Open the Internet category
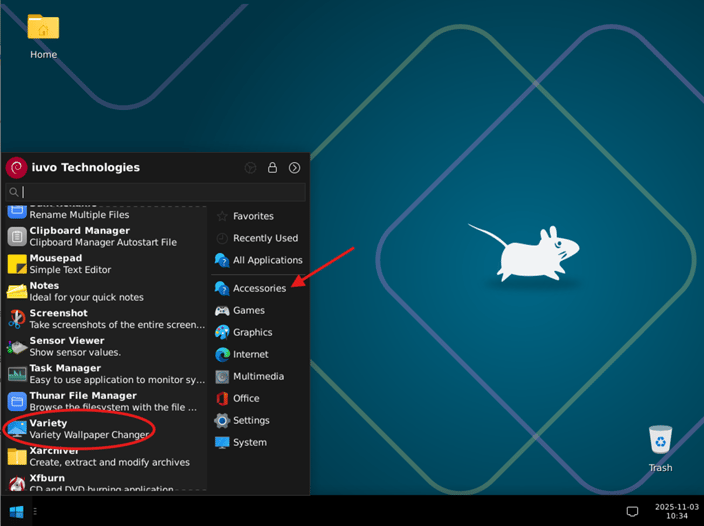The image size is (704, 526). [x=249, y=354]
